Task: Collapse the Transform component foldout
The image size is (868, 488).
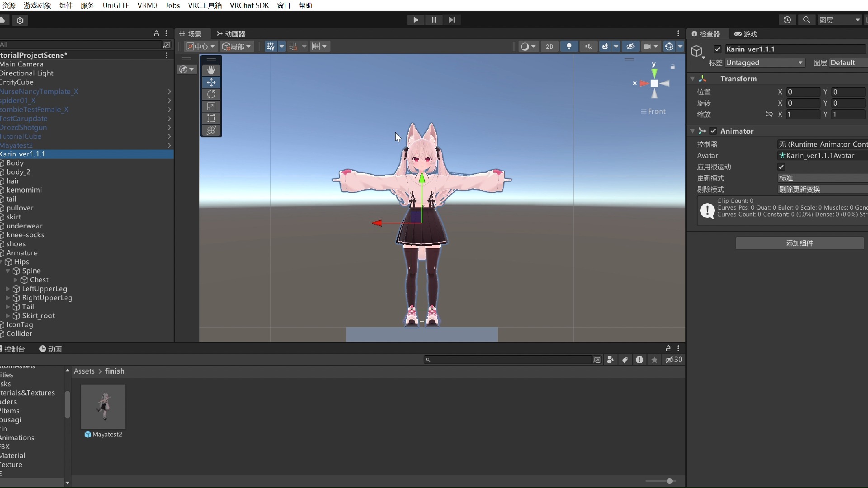Action: tap(692, 79)
